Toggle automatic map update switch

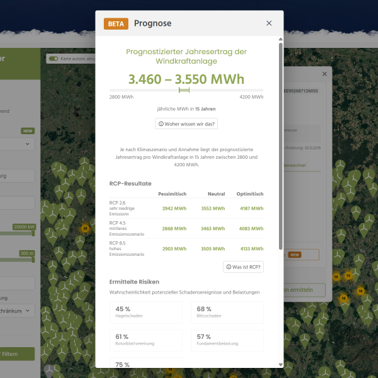coord(53,59)
